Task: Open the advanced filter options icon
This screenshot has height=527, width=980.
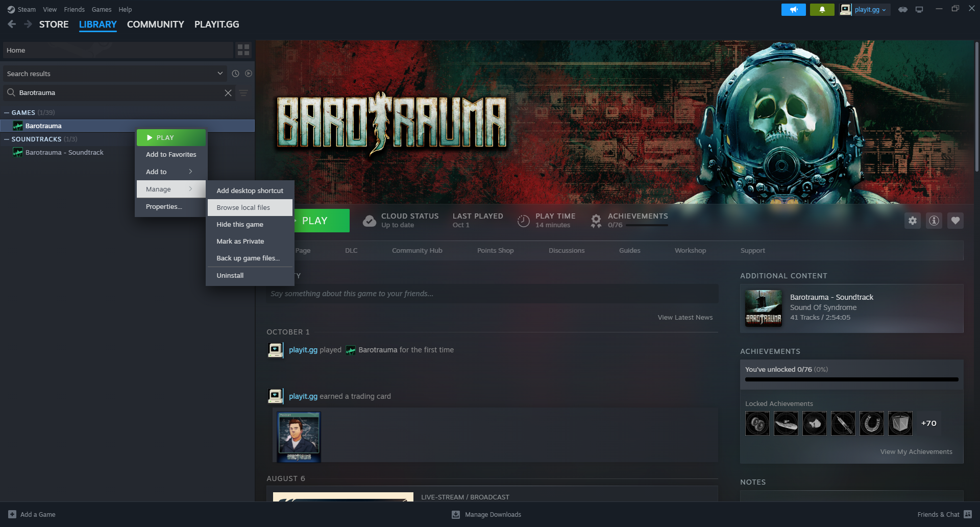Action: tap(244, 93)
